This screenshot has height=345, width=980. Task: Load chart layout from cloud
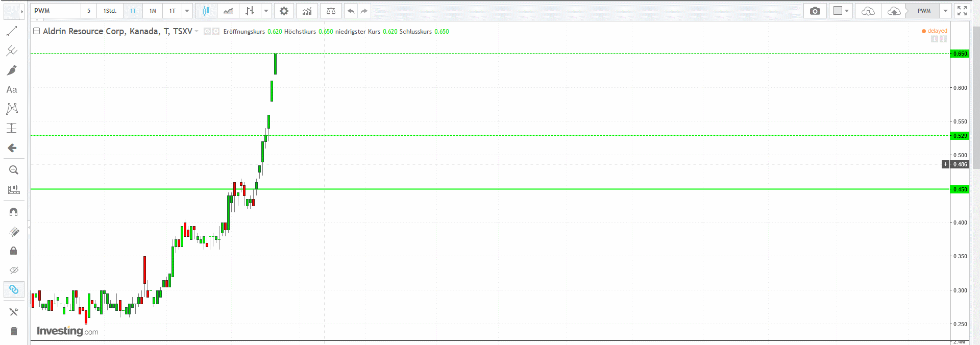tap(868, 11)
